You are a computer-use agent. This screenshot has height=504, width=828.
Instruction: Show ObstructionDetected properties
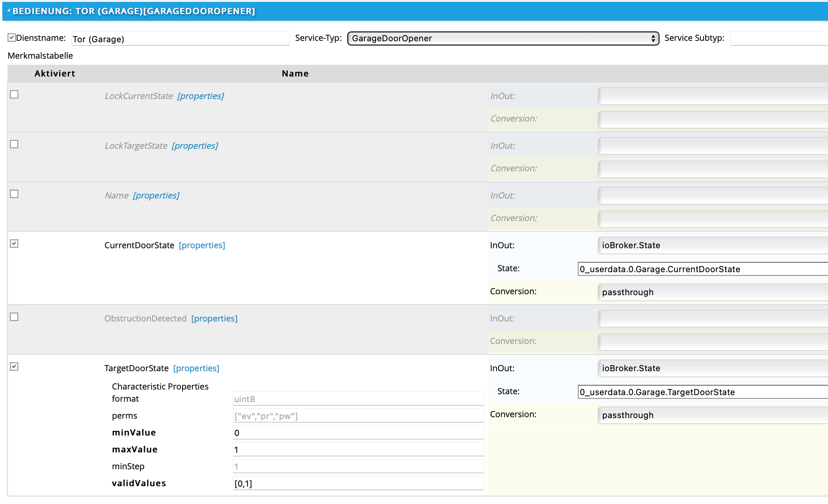[x=214, y=319]
